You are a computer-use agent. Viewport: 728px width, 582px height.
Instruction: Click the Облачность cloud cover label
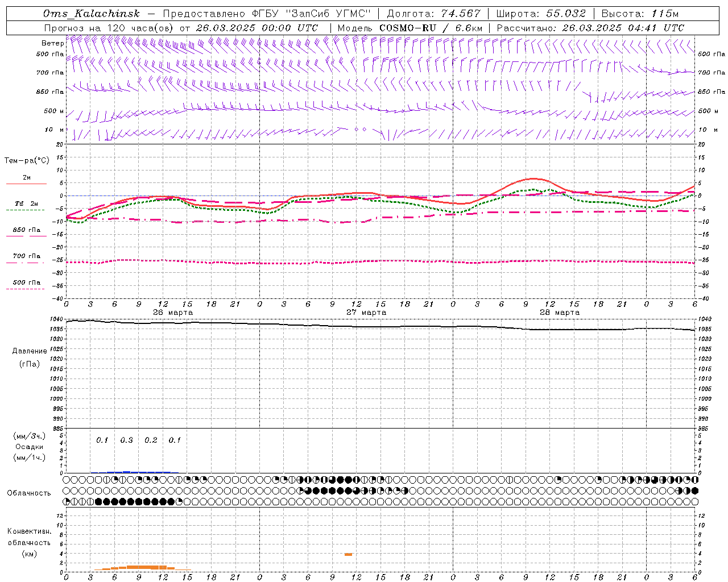(29, 493)
